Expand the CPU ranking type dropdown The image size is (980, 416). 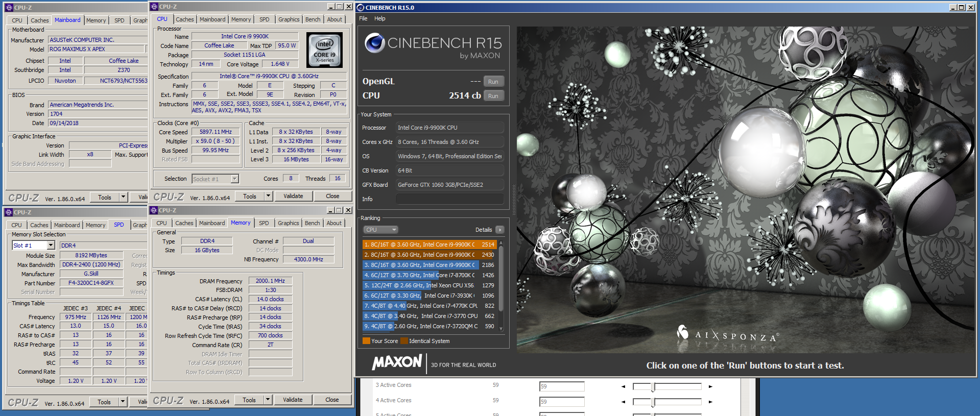click(x=380, y=230)
